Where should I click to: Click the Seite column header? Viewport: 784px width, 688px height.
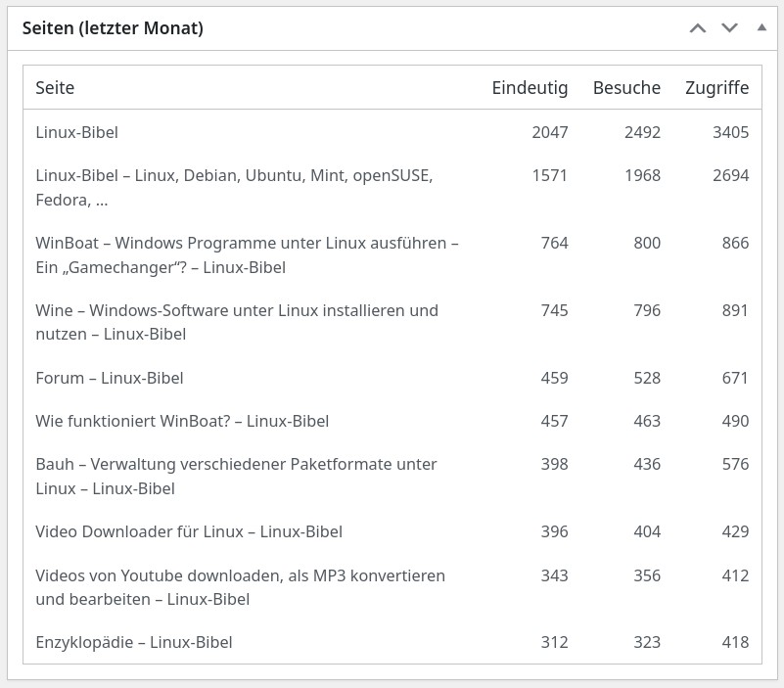pos(55,88)
